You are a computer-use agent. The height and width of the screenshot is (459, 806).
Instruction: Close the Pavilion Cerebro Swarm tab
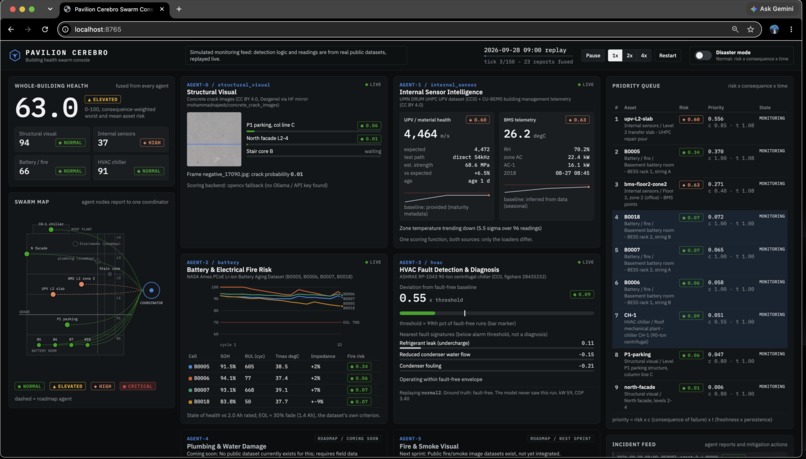pyautogui.click(x=162, y=9)
